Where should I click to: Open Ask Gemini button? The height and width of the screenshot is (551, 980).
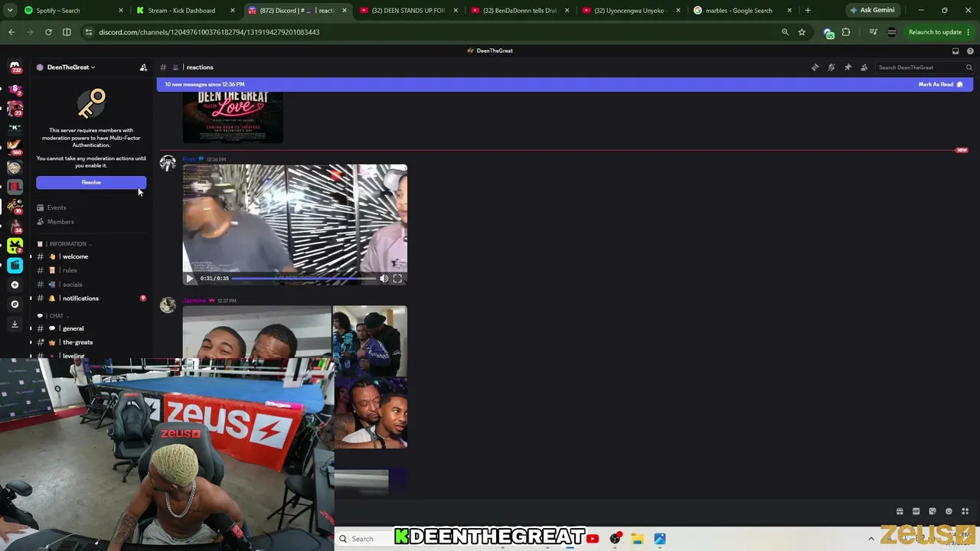[x=872, y=11]
